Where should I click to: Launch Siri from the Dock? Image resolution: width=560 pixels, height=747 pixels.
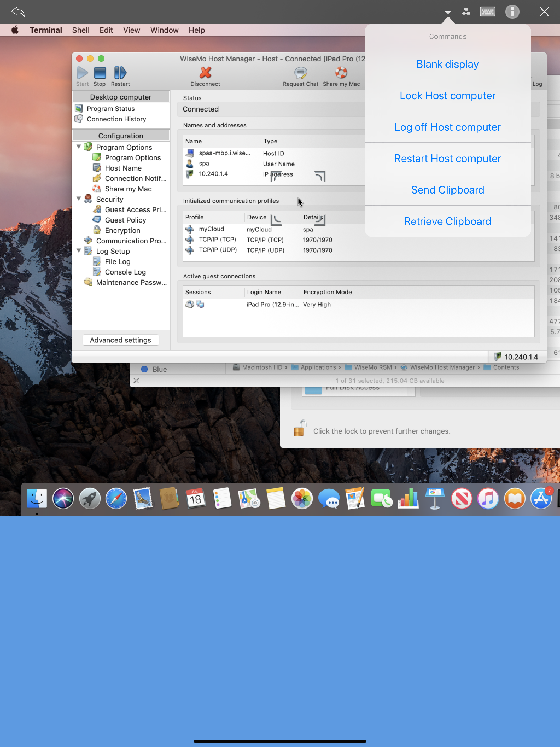point(63,498)
